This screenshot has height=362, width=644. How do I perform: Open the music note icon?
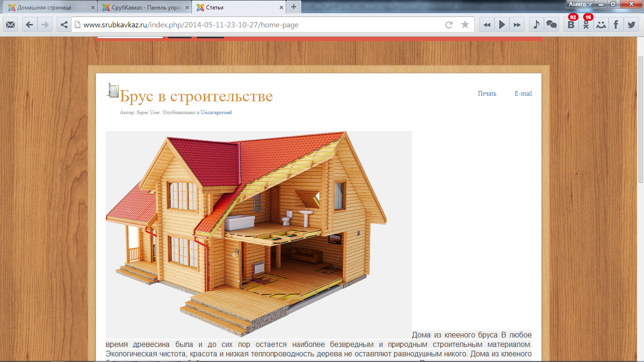point(536,25)
